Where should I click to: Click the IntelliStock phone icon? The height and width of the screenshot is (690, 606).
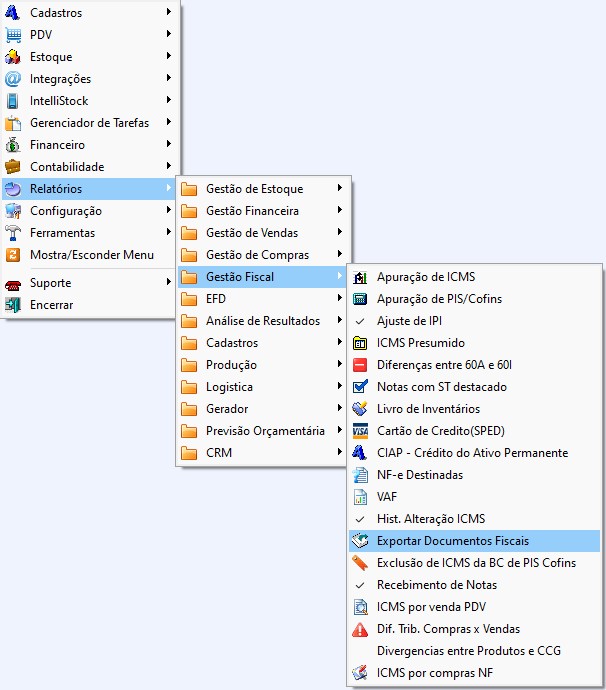pyautogui.click(x=13, y=101)
